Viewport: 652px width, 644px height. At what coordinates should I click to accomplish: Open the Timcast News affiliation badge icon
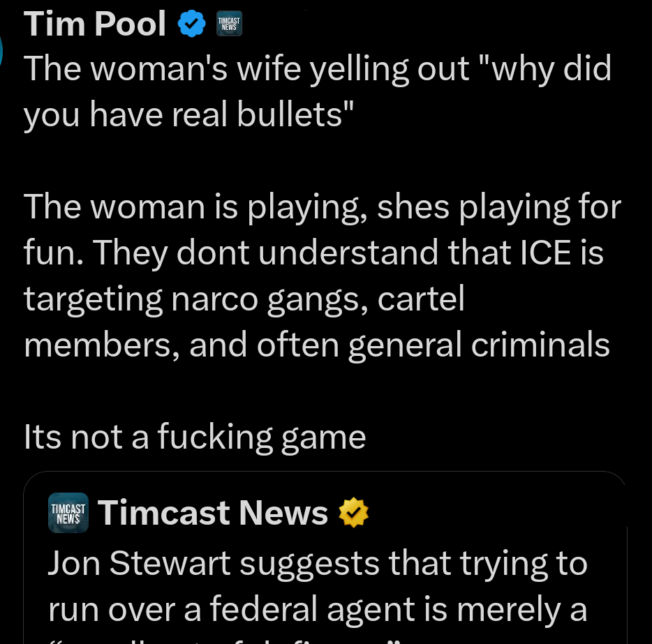point(229,23)
